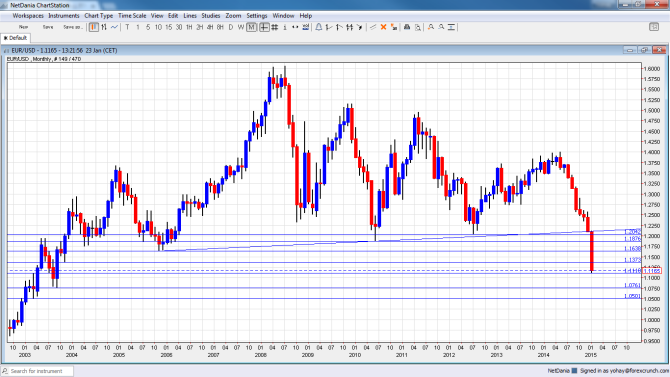Open the Edit menu
670x377 pixels.
point(173,16)
